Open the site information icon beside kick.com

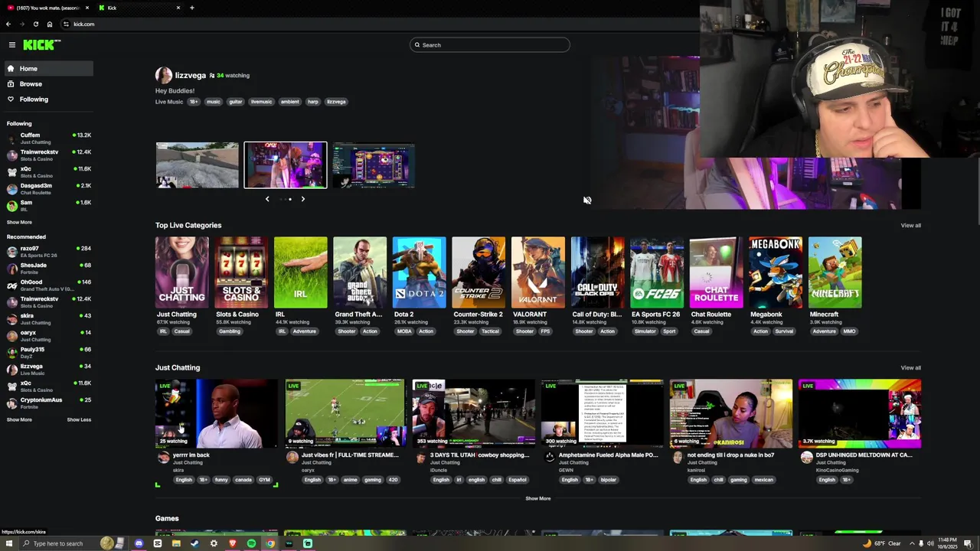(x=66, y=24)
